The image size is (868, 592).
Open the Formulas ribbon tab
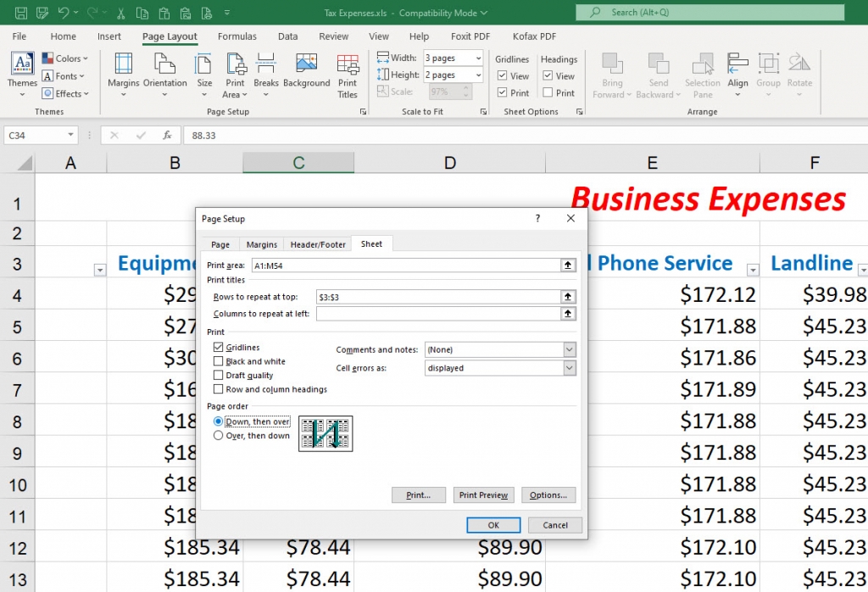236,36
